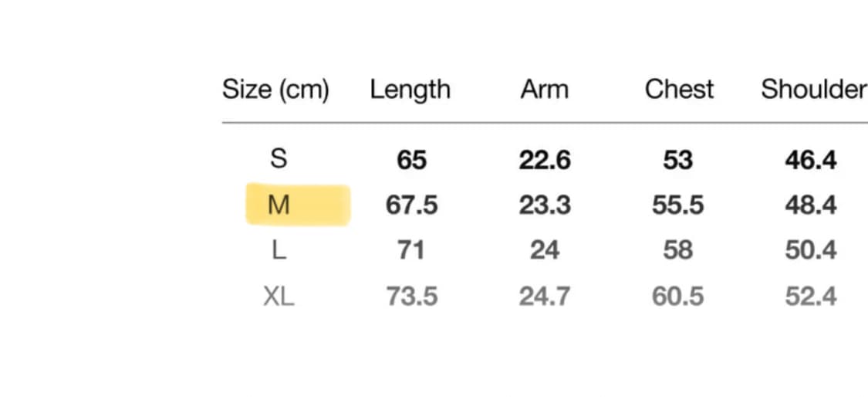Select the L size label
Viewport: 868px width, 397px height.
(279, 250)
